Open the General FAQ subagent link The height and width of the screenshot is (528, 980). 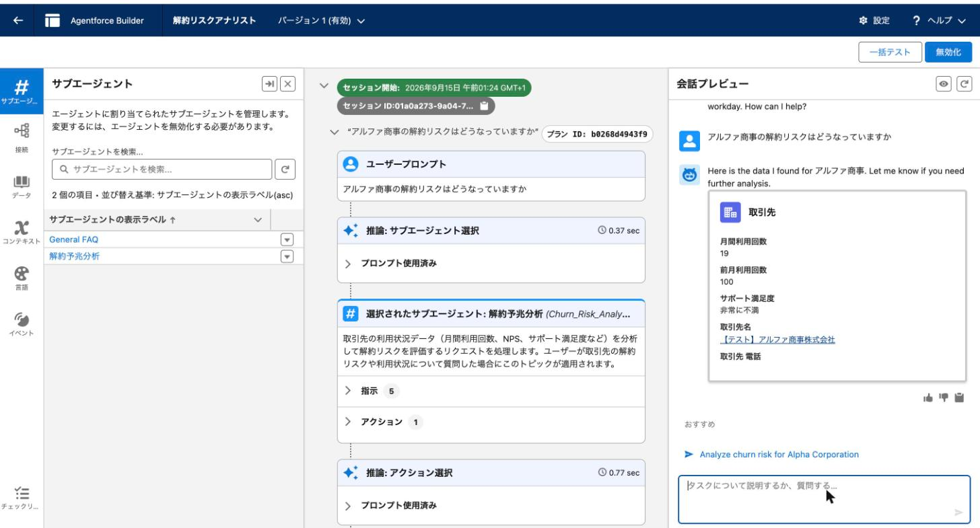tap(74, 239)
